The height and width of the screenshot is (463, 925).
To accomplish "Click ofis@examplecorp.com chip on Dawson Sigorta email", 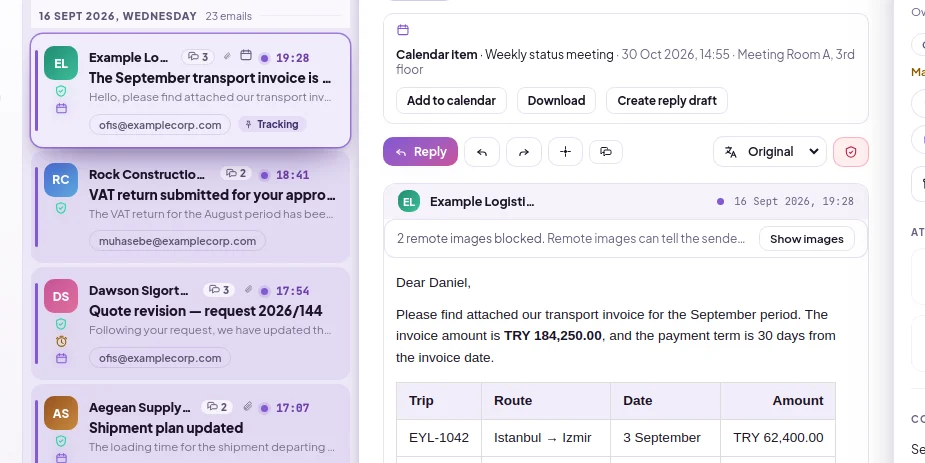I will tap(160, 358).
